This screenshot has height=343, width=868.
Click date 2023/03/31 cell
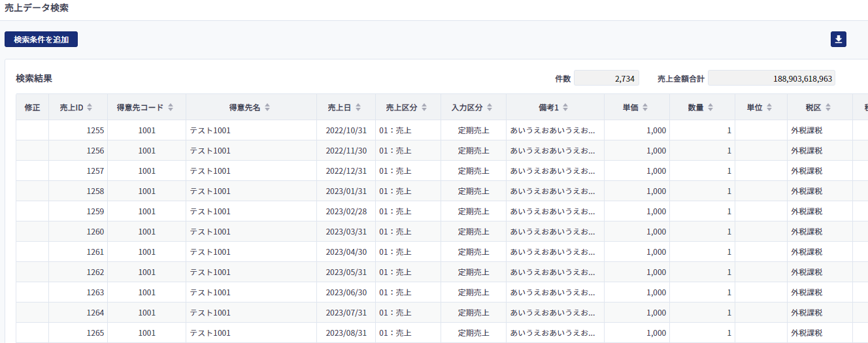346,232
